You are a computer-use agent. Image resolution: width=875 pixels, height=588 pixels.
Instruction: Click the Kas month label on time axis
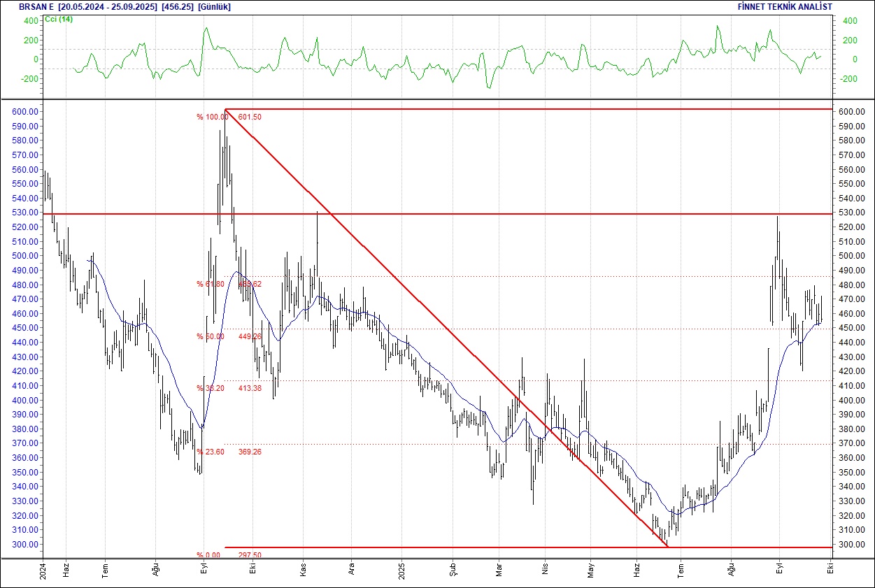304,569
